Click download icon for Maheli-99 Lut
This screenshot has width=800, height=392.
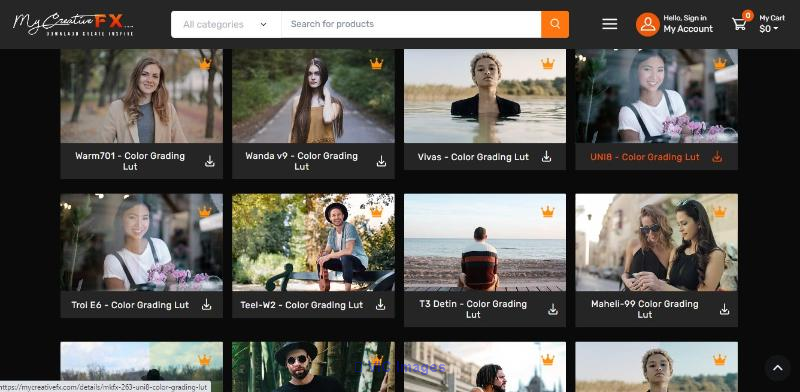[724, 309]
